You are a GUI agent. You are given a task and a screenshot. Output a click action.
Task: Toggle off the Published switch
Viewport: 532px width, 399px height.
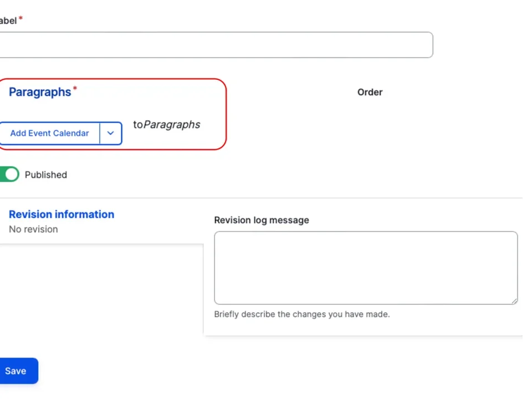click(x=10, y=175)
